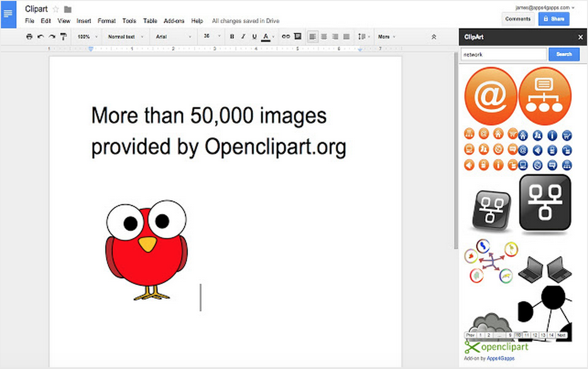Toggle Underline formatting
This screenshot has height=369, width=588.
[254, 37]
